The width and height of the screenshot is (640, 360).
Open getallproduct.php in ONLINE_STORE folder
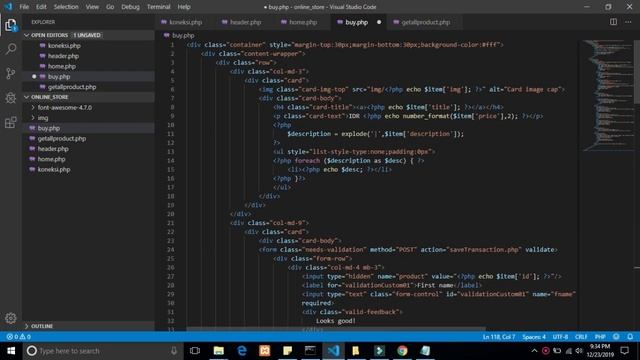(x=62, y=138)
